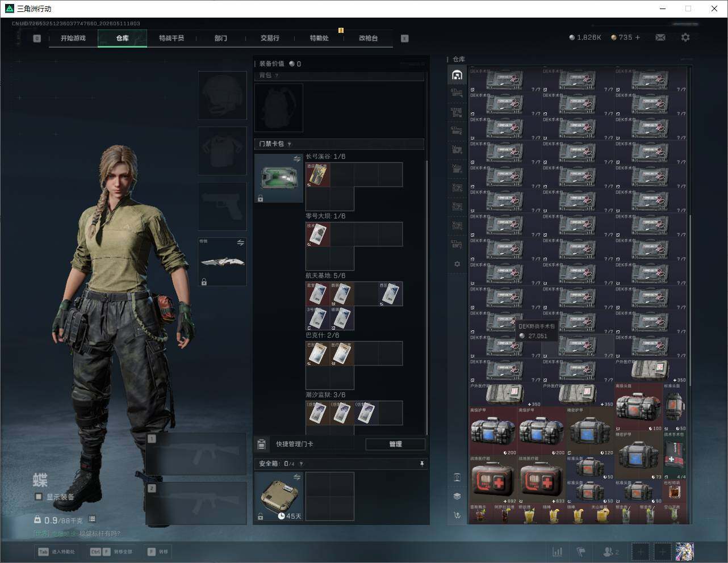Click the Ctrl F 转移全部 hint button
The image size is (728, 563).
click(x=112, y=552)
